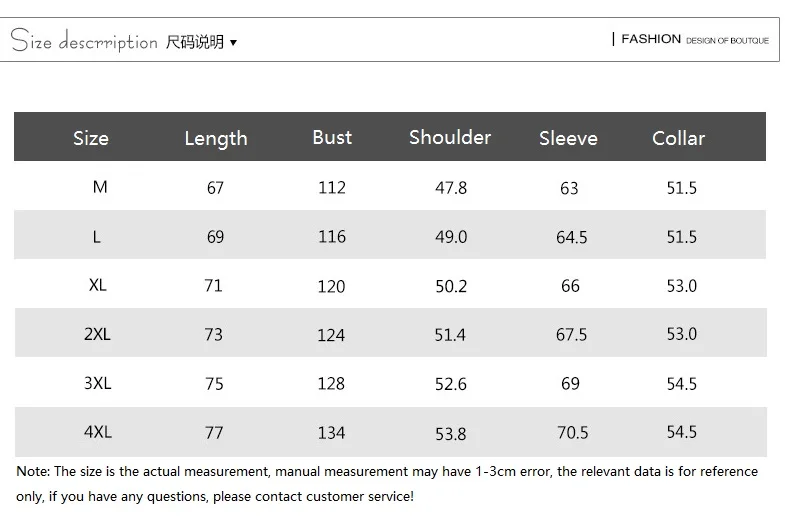Viewport: 785px width, 527px height.
Task: Select the M size row label
Action: point(100,187)
